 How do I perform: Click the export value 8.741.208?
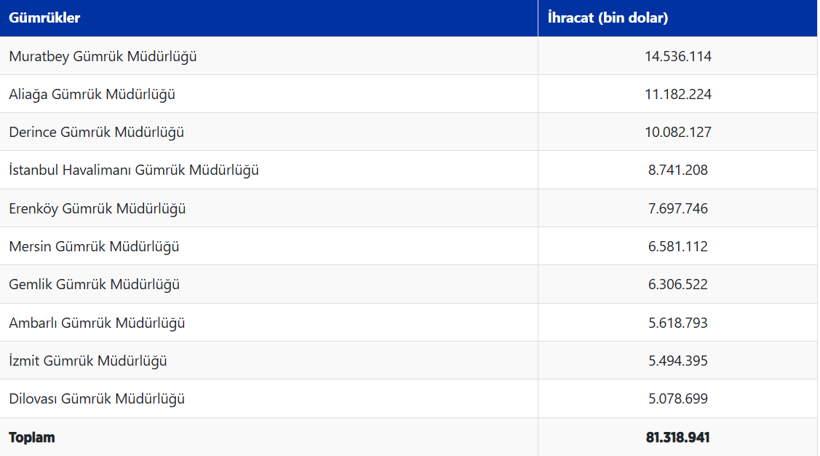click(x=678, y=170)
